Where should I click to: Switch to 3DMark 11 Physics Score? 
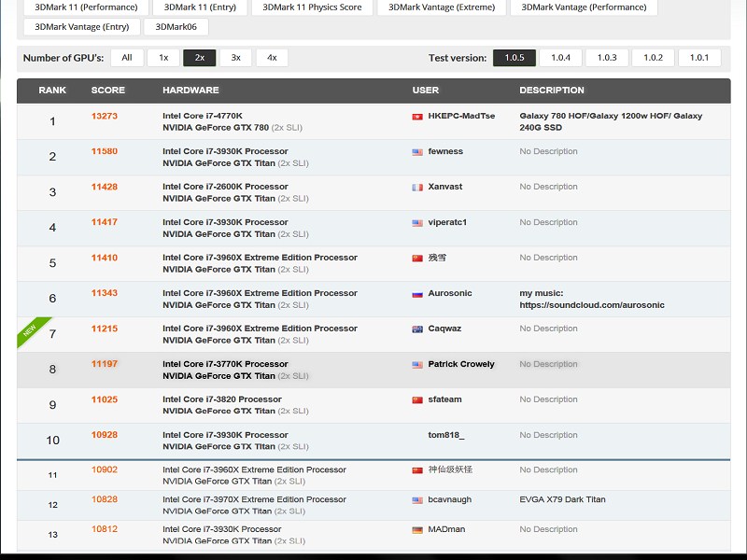pos(312,7)
